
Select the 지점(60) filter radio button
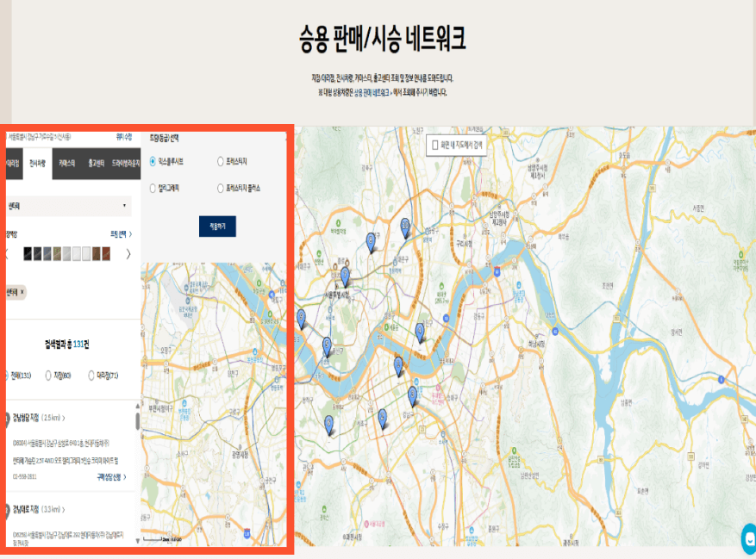point(48,376)
